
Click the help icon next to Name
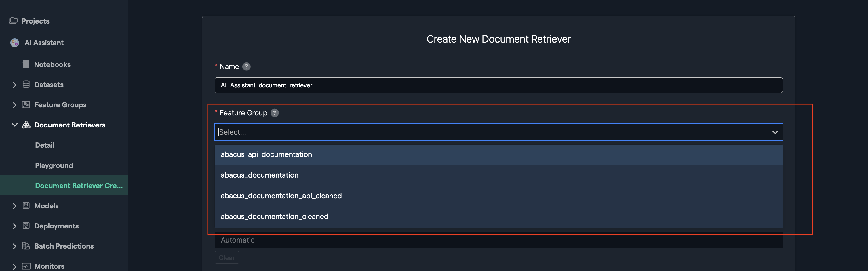246,67
